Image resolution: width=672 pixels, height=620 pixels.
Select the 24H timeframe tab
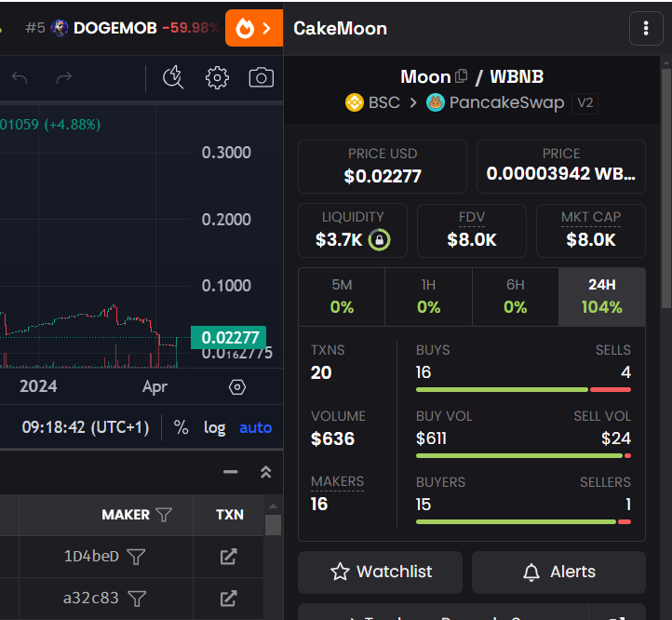click(601, 297)
